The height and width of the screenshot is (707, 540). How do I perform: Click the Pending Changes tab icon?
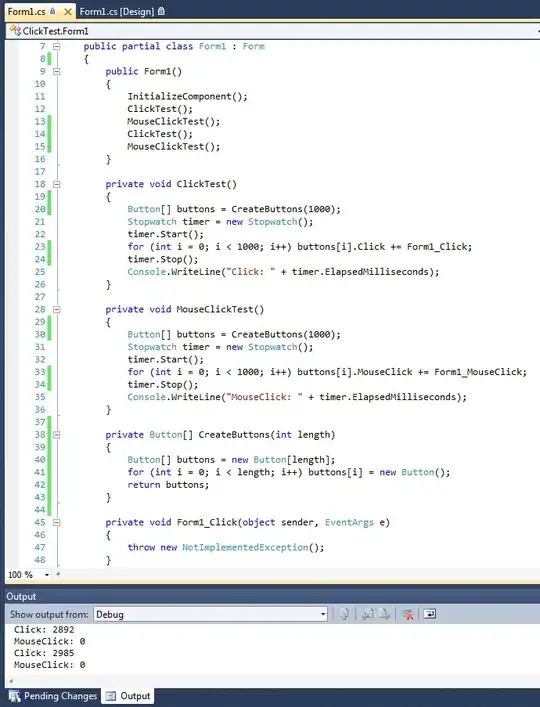coord(14,696)
